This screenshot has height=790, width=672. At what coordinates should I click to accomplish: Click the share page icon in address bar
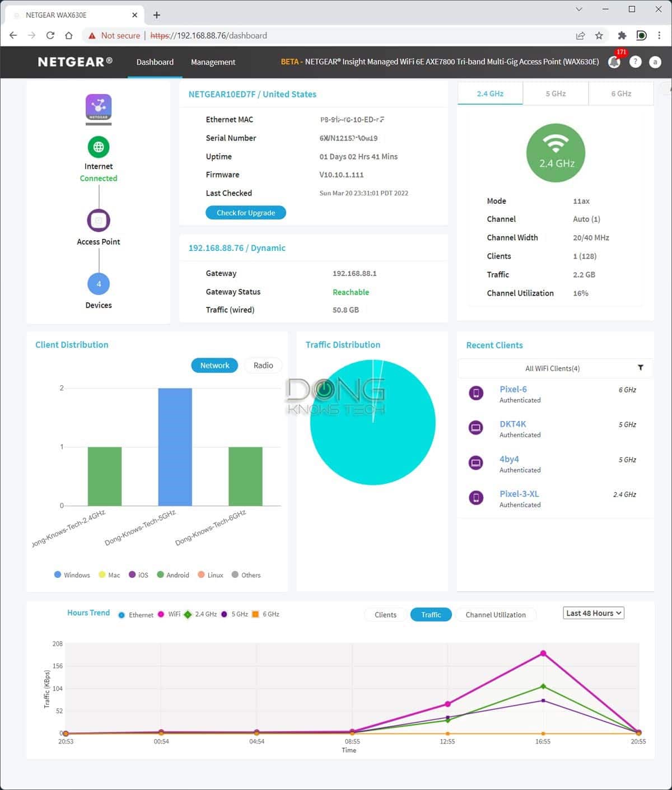coord(580,35)
